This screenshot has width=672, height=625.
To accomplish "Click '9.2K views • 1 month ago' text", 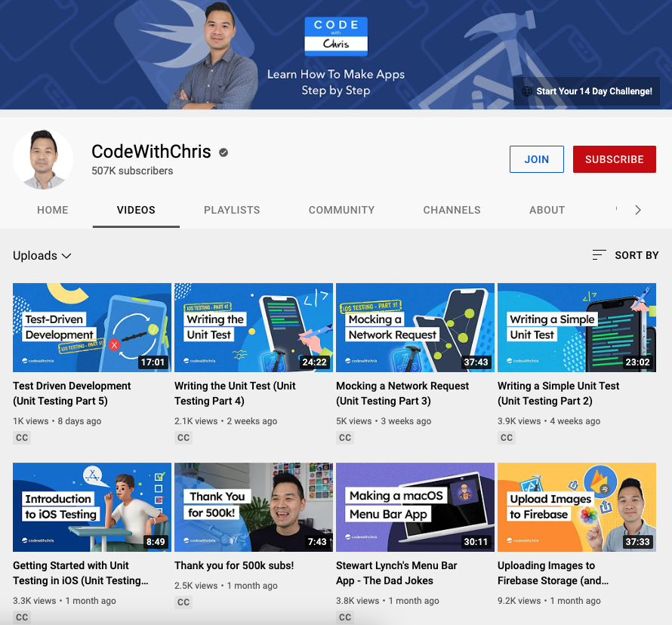I will pyautogui.click(x=549, y=601).
